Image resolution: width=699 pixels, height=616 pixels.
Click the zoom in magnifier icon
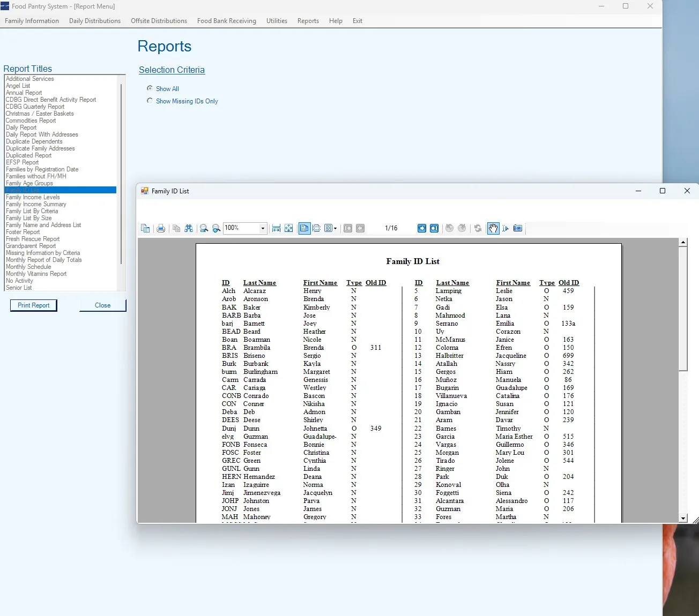click(x=217, y=228)
